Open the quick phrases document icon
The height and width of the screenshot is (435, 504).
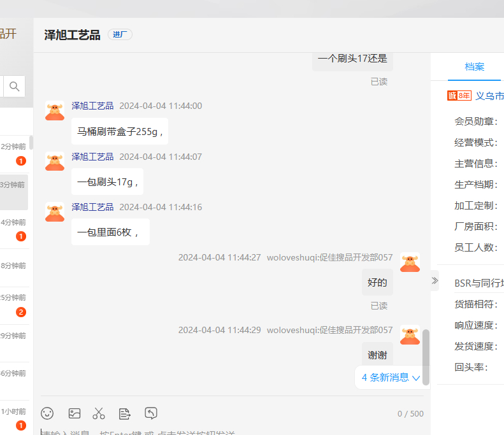click(x=125, y=413)
